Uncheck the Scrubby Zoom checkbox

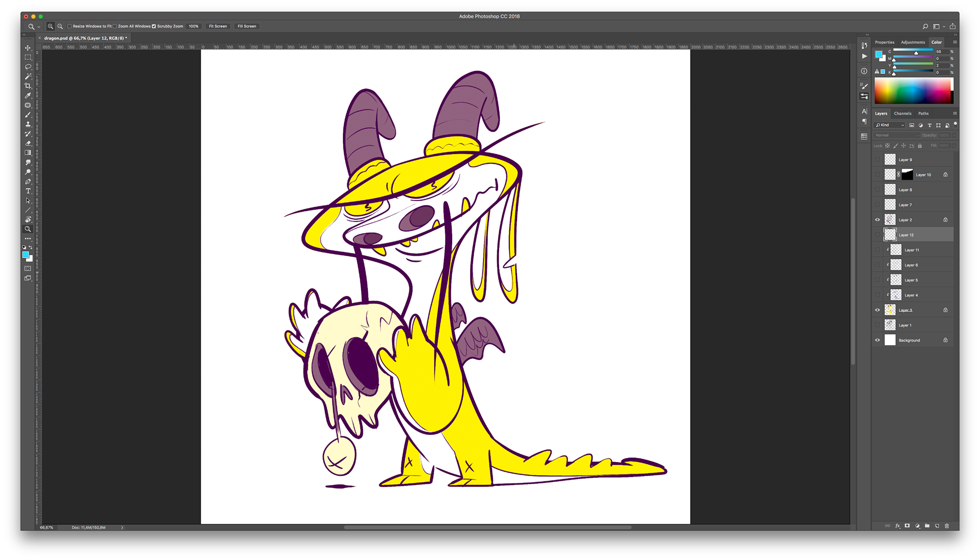[x=154, y=26]
